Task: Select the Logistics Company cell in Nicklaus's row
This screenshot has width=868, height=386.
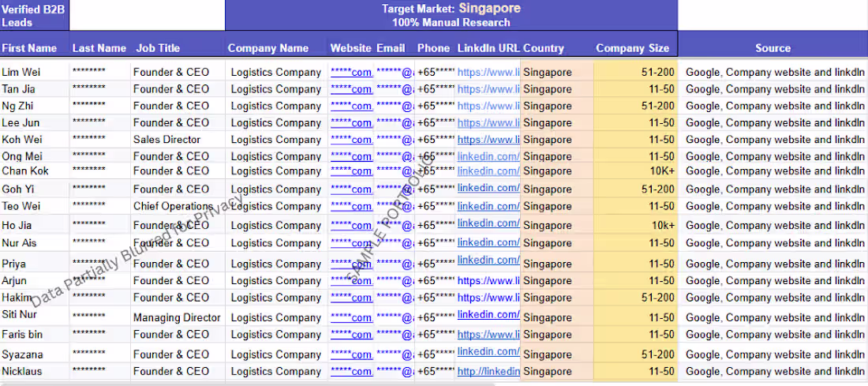Action: point(276,371)
